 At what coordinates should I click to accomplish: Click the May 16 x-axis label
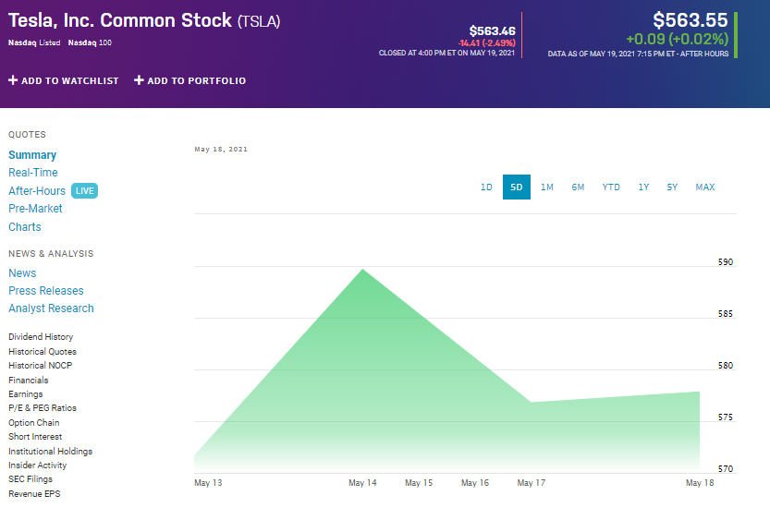[475, 483]
